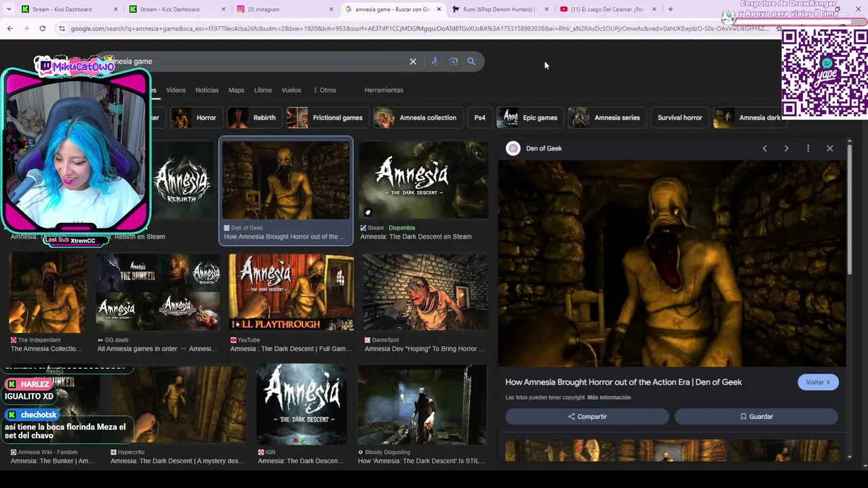Go back with browser back arrow

coord(9,28)
